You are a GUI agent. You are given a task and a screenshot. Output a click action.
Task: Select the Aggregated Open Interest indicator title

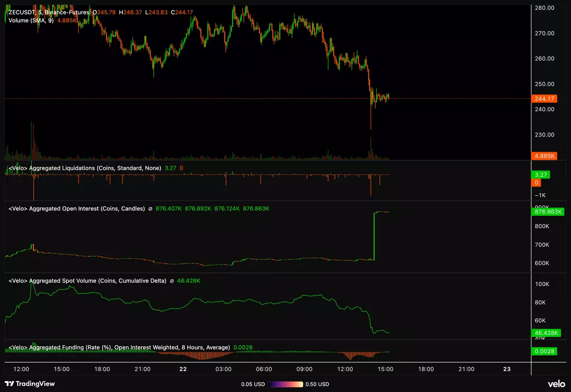click(77, 208)
